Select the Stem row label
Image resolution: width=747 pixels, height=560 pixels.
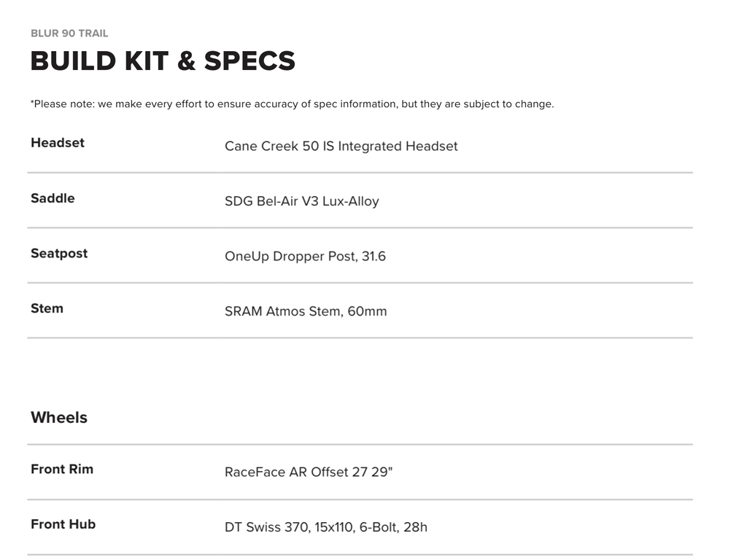tap(47, 308)
